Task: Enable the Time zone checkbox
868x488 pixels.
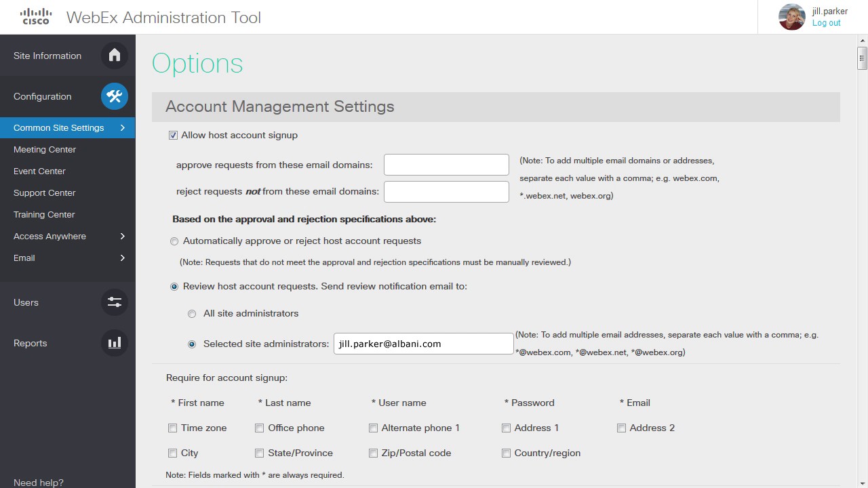Action: click(173, 428)
